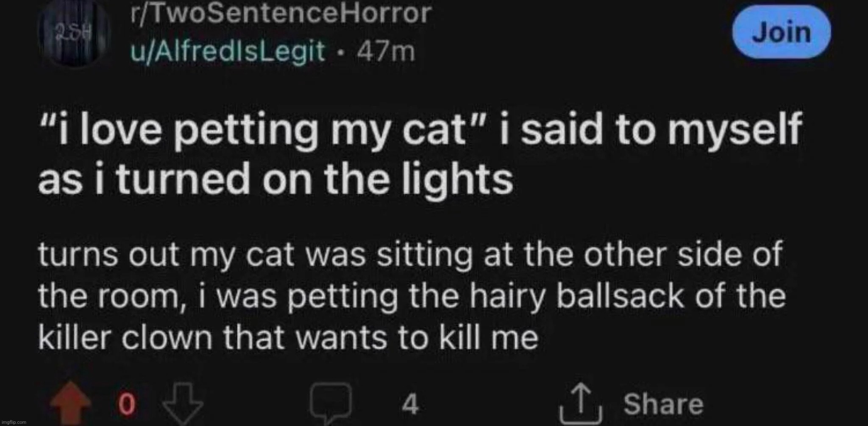The height and width of the screenshot is (426, 868).
Task: Click the share arrow icon
Action: (x=584, y=403)
